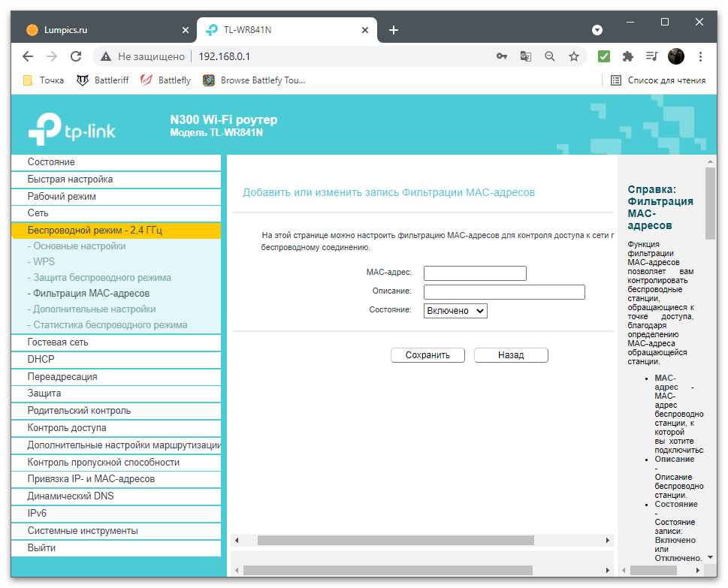Screen dimensions: 728x588
Task: Open the IPv6 menu
Action: point(116,513)
